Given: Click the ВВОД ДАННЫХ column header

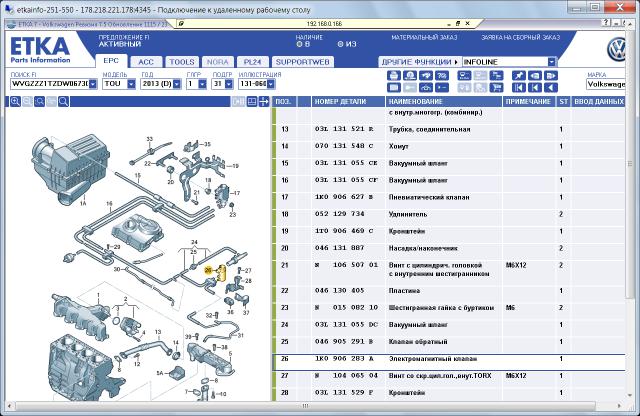Looking at the screenshot, I should [x=598, y=102].
